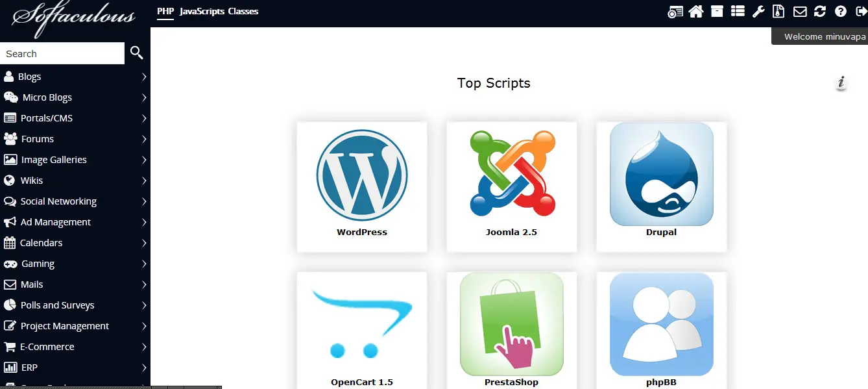Expand the Gaming category arrow

(x=144, y=264)
